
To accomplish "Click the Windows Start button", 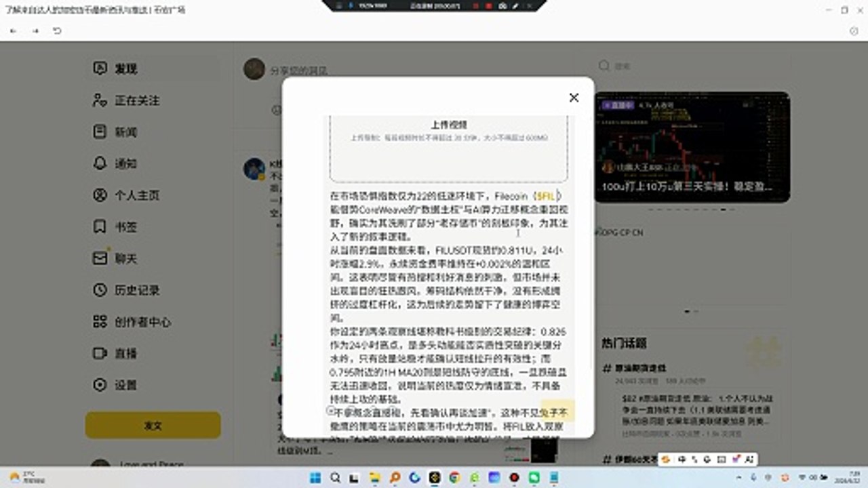I will click(x=315, y=478).
